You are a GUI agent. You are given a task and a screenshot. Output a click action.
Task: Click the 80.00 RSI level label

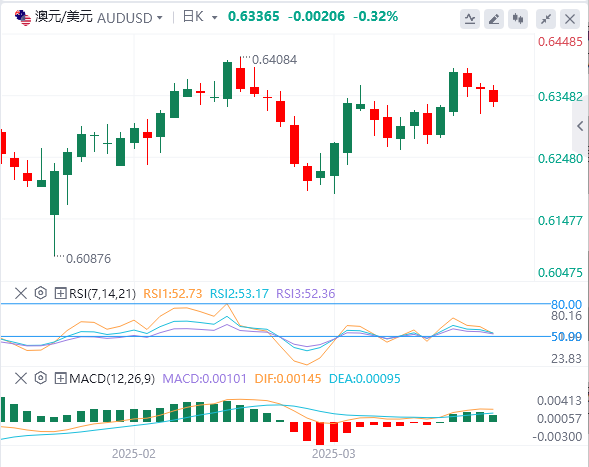click(x=566, y=304)
